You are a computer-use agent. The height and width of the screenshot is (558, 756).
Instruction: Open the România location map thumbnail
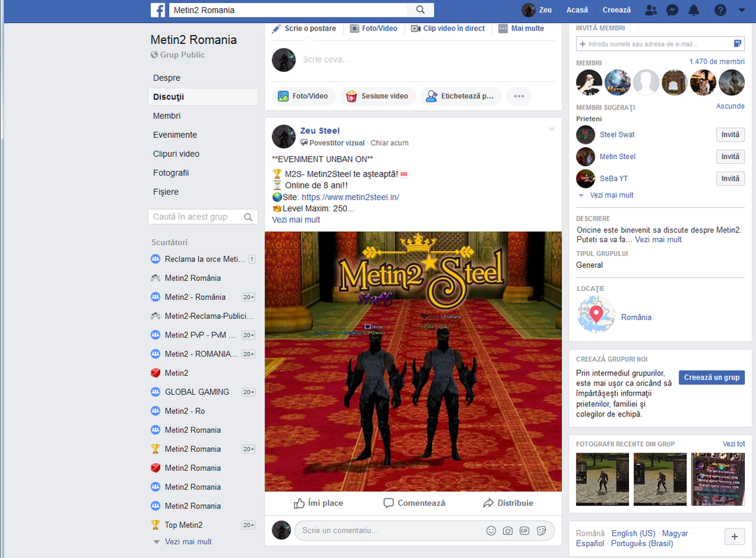tap(596, 315)
